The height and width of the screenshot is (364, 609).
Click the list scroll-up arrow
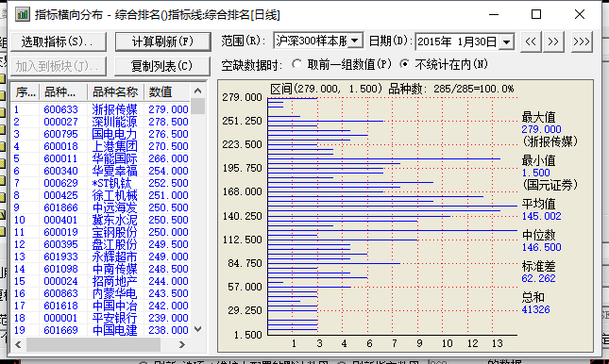pos(197,91)
